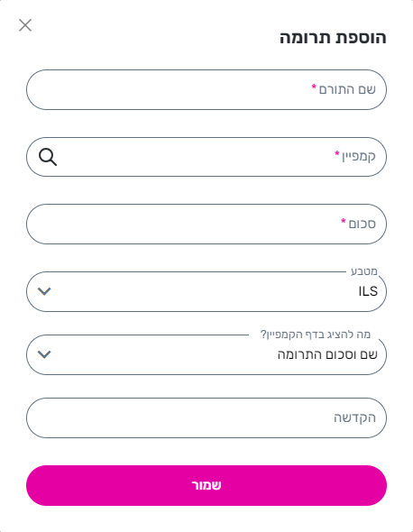This screenshot has width=413, height=532.
Task: Click the הוספת תרומה dialog title
Action: [x=333, y=37]
